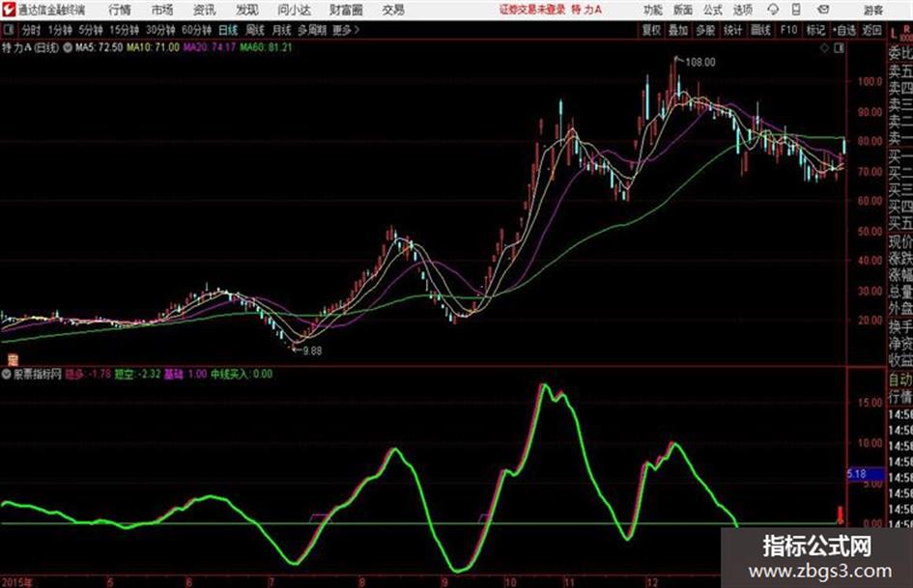
Task: Click the 特力A(日线) chart title
Action: [x=30, y=47]
